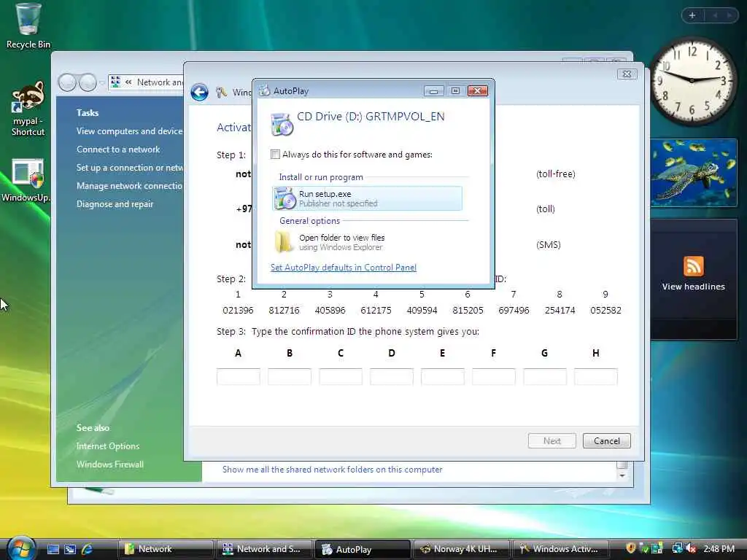Click the setup.exe icon in AutoPlay
This screenshot has width=747, height=560.
285,198
